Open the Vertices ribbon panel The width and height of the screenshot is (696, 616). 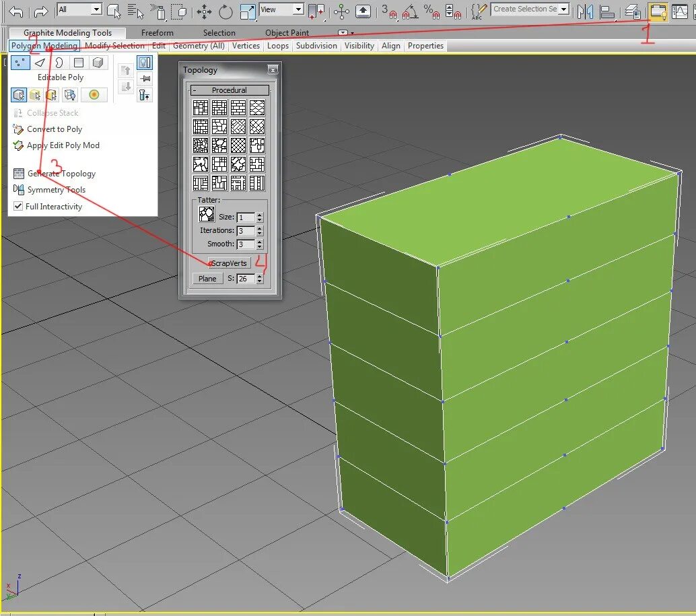point(246,46)
